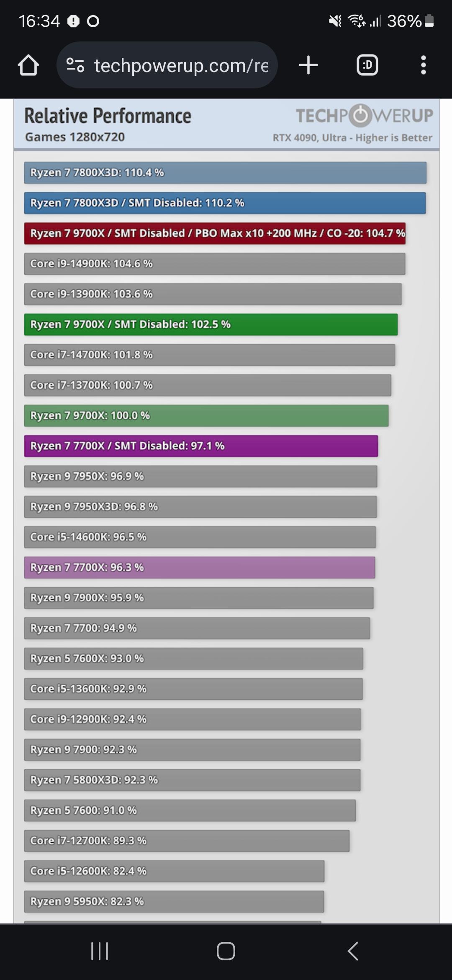452x980 pixels.
Task: Tap the green Ryzen 7 9700X SMT Disabled bar
Action: pyautogui.click(x=211, y=325)
